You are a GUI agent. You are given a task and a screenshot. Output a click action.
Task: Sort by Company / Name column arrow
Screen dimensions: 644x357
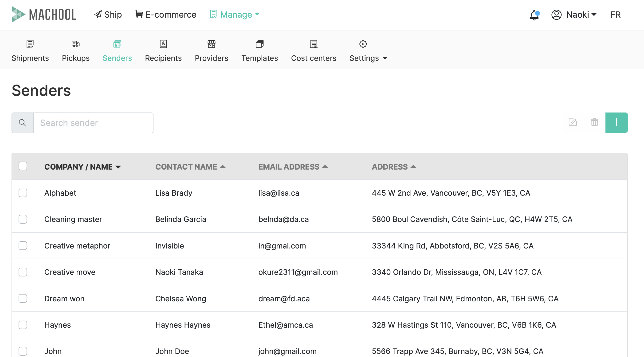[118, 167]
